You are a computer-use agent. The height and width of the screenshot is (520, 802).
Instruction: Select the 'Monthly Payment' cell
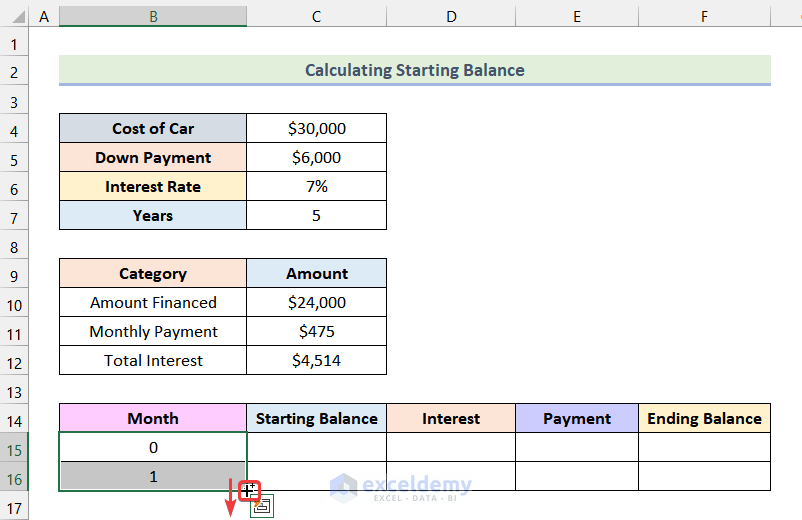tap(153, 331)
